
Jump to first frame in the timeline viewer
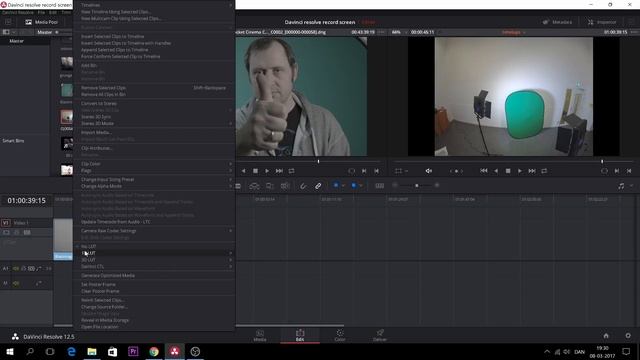click(484, 171)
